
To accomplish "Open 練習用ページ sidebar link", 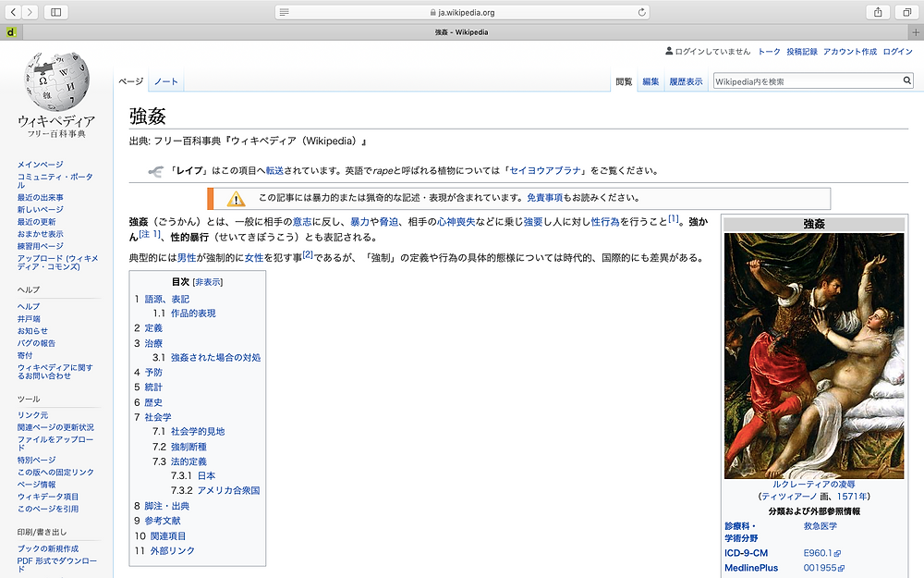I will 40,246.
